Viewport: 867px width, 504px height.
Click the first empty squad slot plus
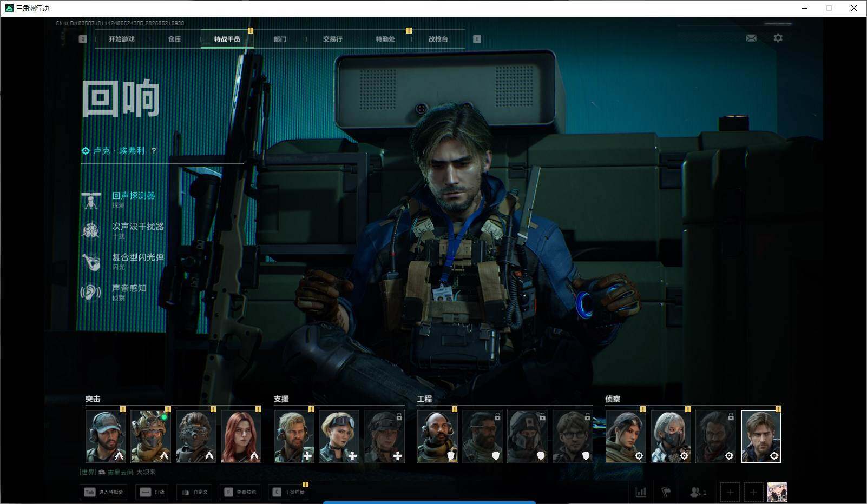pos(730,492)
